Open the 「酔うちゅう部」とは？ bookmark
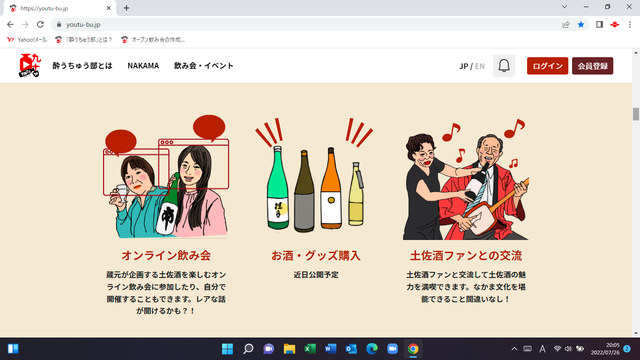 [84, 40]
